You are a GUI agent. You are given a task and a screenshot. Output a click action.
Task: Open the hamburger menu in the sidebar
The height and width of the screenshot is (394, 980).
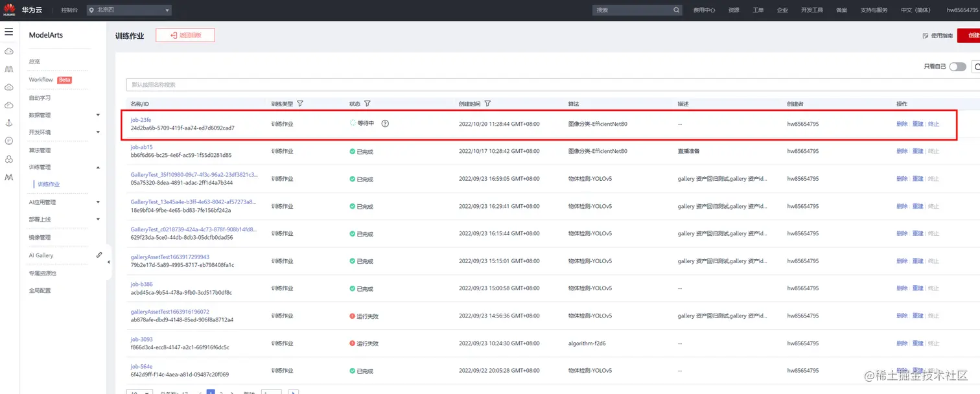tap(8, 31)
